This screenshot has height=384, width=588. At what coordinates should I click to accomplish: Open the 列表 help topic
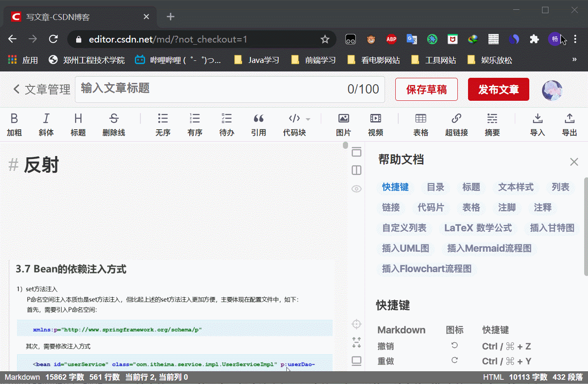coord(560,187)
